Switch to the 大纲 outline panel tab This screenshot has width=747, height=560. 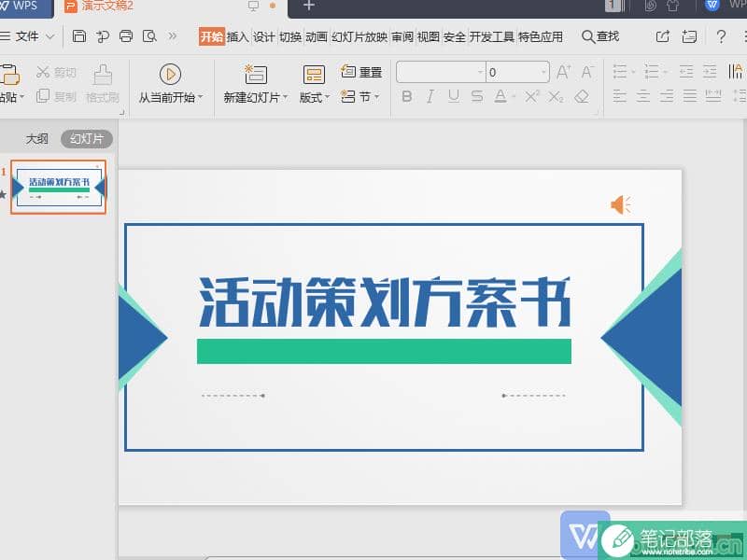[x=36, y=139]
